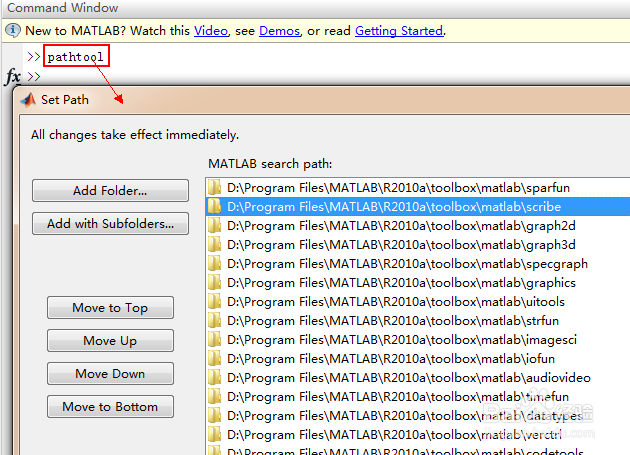Click Add with Subfolders... button
630x455 pixels.
tap(110, 223)
